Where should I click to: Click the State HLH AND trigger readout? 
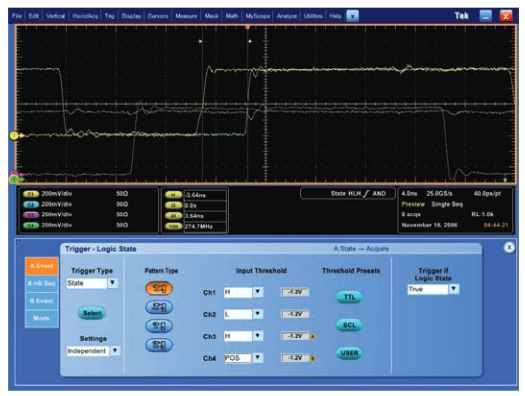348,193
